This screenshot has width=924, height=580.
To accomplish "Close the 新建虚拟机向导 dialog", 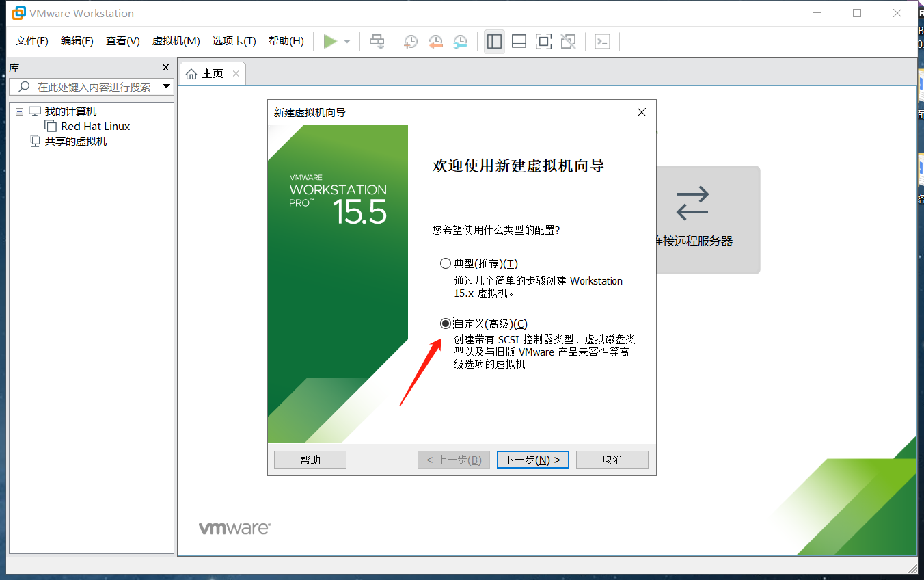I will click(x=641, y=112).
